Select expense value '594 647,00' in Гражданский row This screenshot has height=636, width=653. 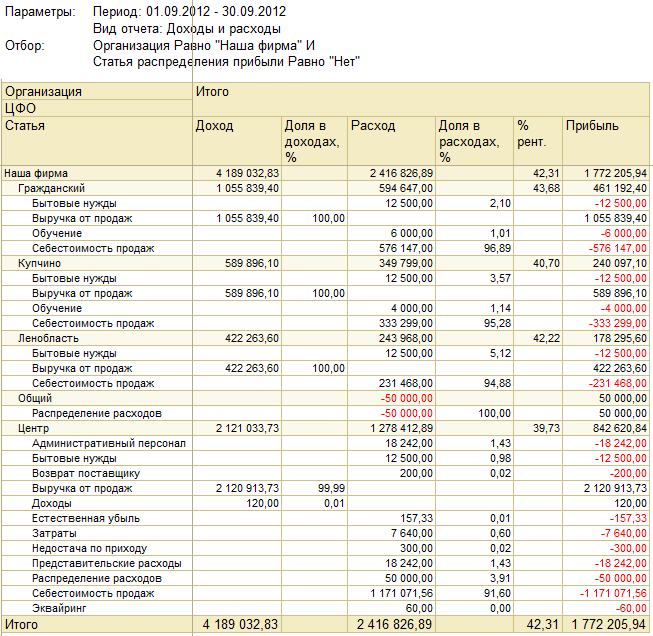click(x=406, y=188)
